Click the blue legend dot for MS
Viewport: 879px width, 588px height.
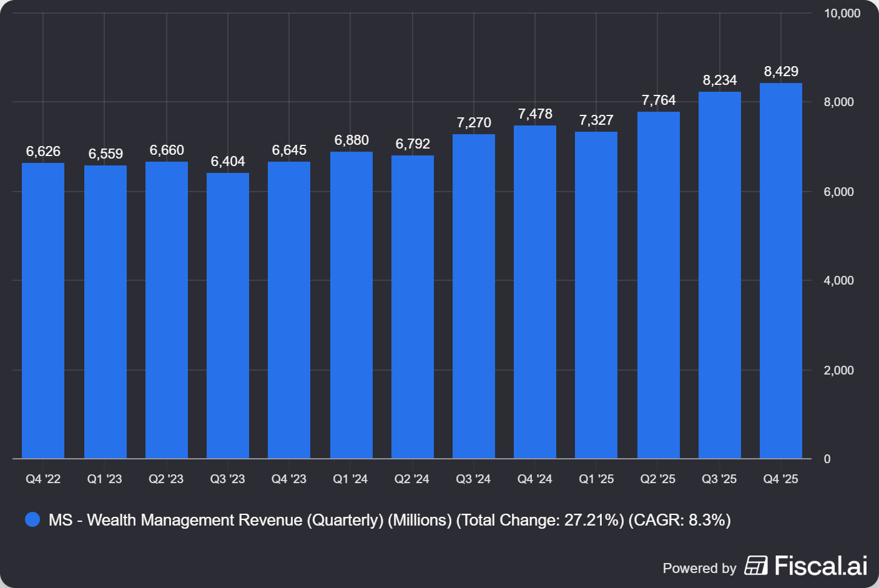(x=32, y=519)
